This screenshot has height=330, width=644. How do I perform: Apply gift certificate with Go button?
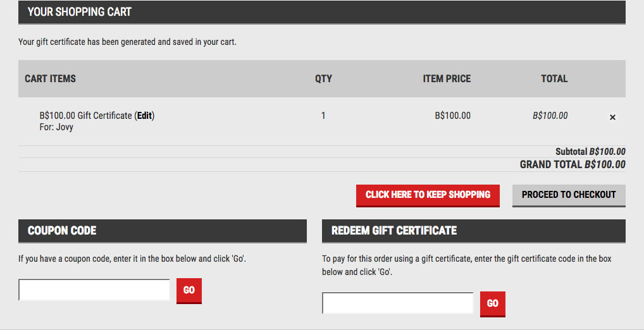click(492, 303)
